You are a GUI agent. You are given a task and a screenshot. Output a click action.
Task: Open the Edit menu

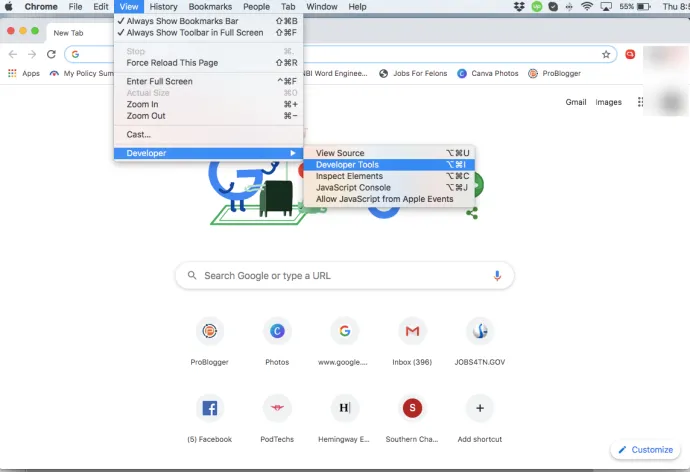pyautogui.click(x=101, y=7)
